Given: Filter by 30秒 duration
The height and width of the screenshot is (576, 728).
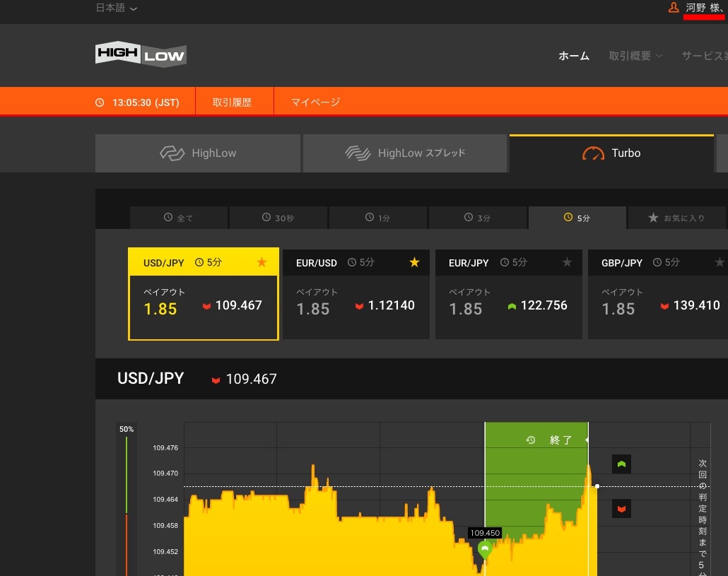Looking at the screenshot, I should click(278, 218).
